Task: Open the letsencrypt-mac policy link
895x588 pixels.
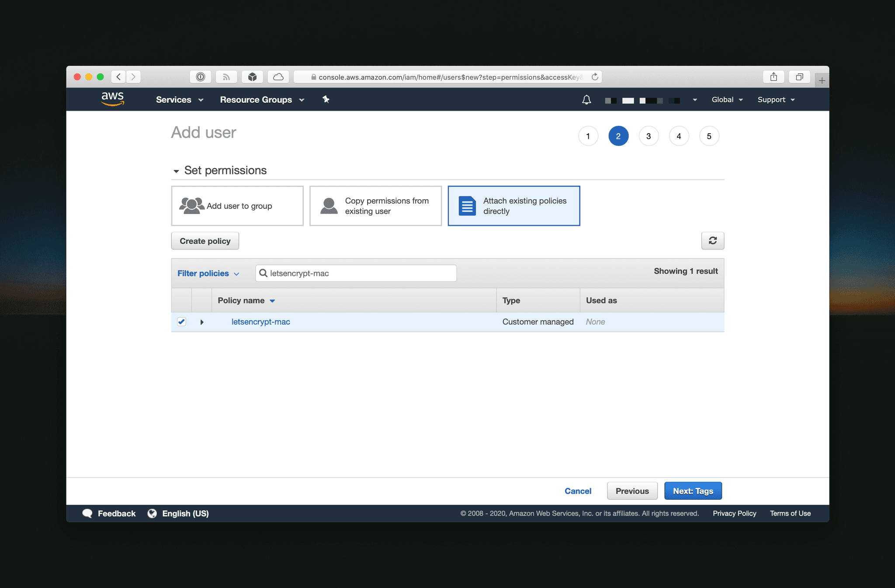Action: (x=260, y=322)
